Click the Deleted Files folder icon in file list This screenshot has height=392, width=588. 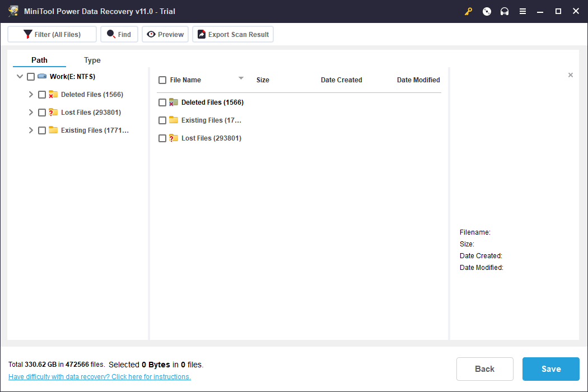coord(173,102)
